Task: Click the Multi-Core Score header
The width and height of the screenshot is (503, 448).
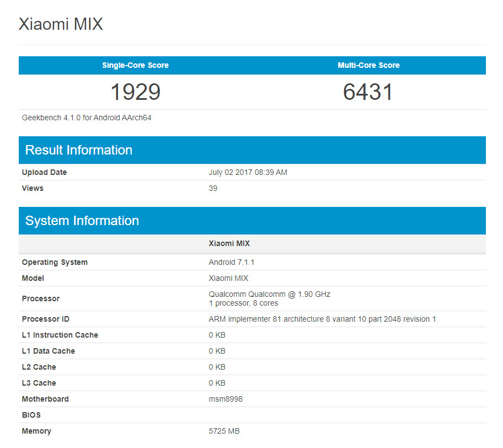Action: click(368, 65)
